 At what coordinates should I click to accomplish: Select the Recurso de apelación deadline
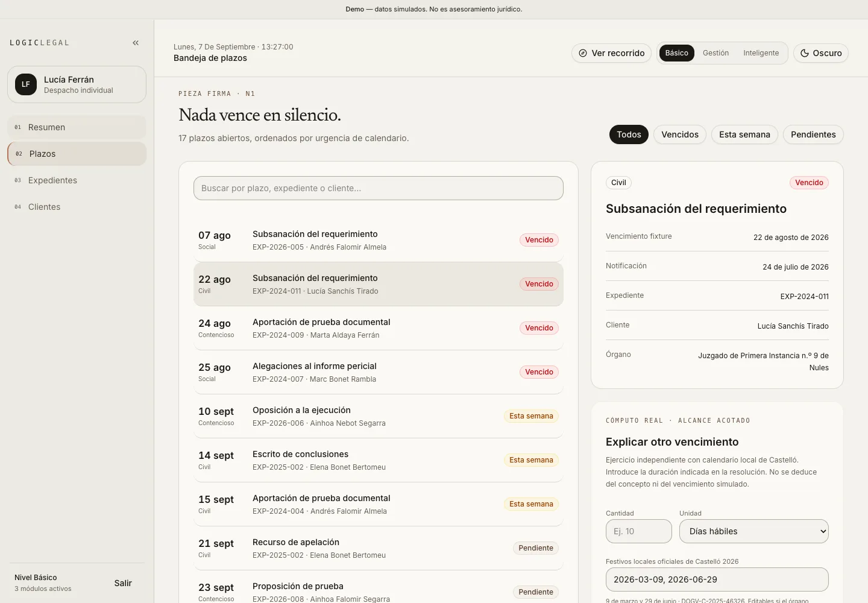click(379, 548)
